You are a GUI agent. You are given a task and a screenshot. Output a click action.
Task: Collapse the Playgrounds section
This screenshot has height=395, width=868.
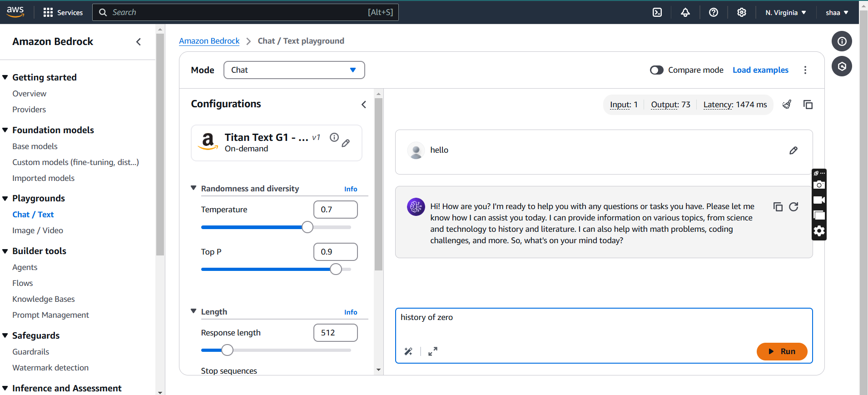[5, 198]
